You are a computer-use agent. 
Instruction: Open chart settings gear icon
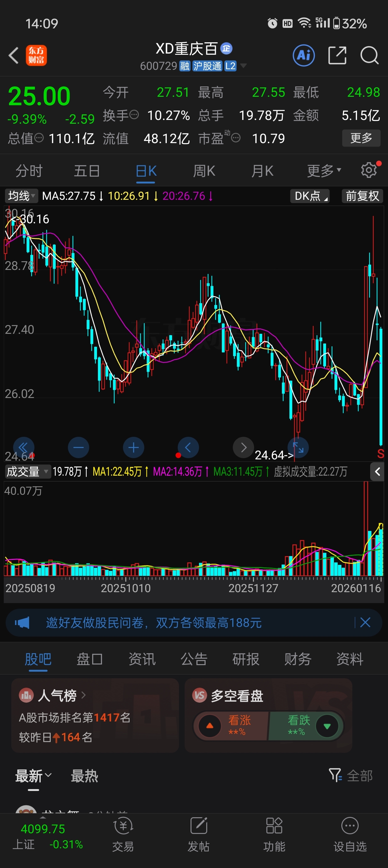pyautogui.click(x=369, y=170)
